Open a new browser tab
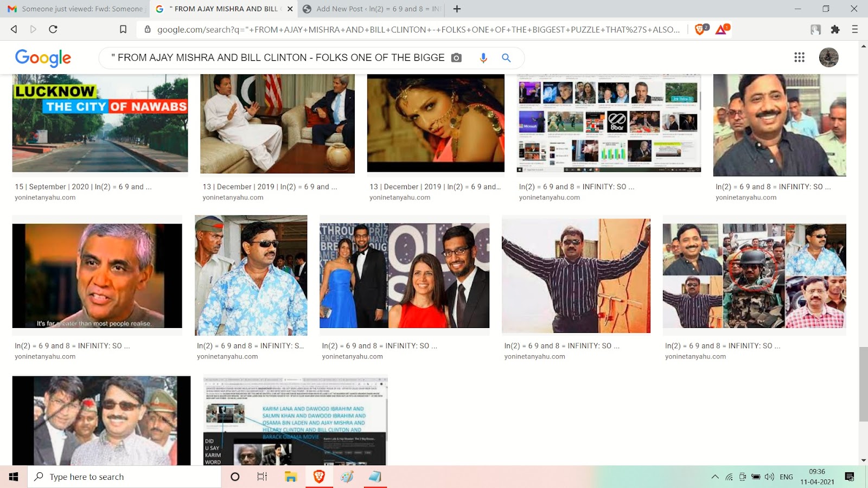Image resolution: width=868 pixels, height=488 pixels. click(x=457, y=9)
